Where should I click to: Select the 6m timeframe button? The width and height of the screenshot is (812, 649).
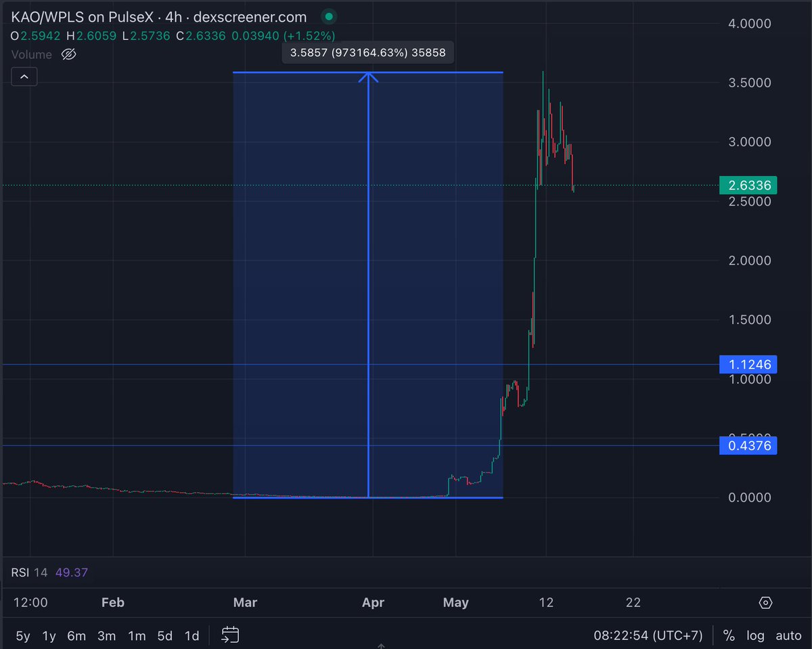76,636
